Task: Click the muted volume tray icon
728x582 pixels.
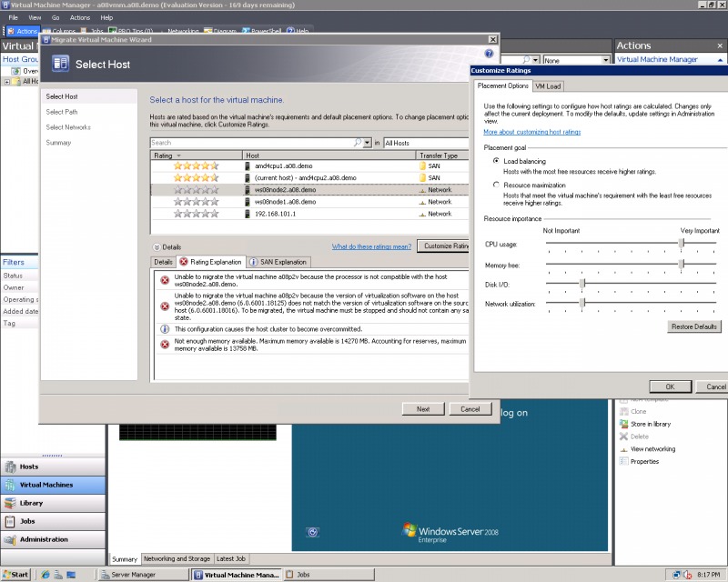Action: click(688, 575)
